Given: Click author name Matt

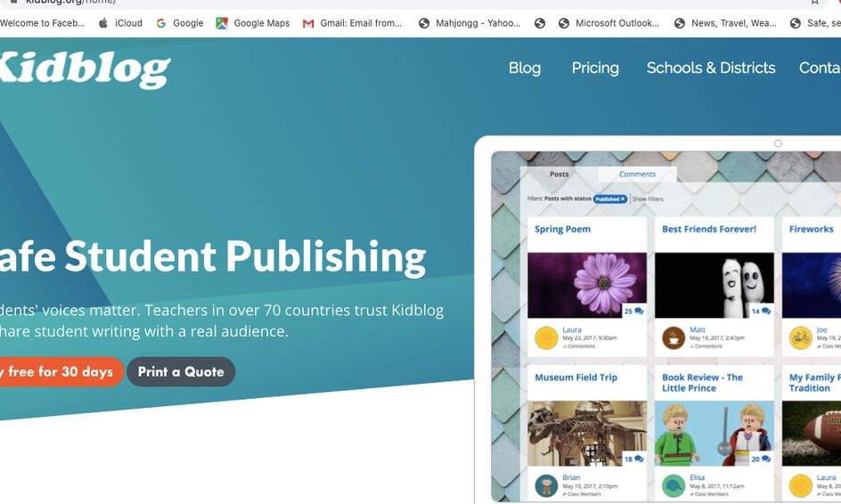Looking at the screenshot, I should click(698, 329).
